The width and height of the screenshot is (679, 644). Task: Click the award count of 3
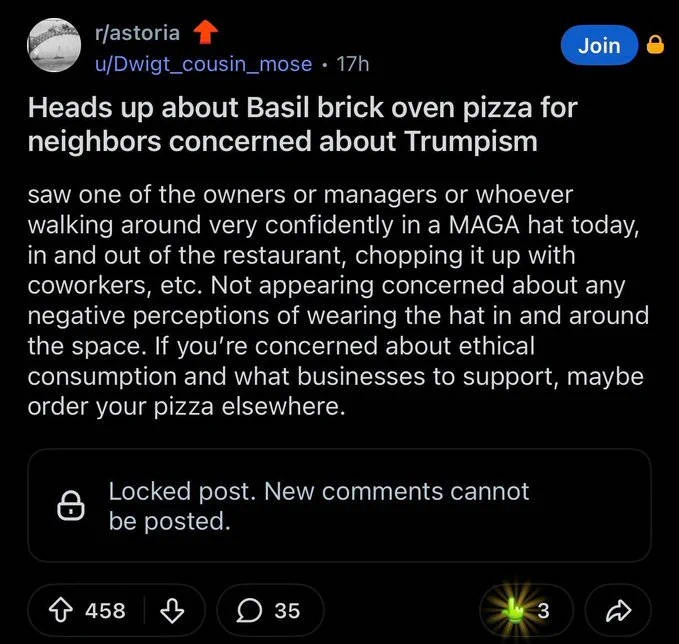(x=543, y=611)
